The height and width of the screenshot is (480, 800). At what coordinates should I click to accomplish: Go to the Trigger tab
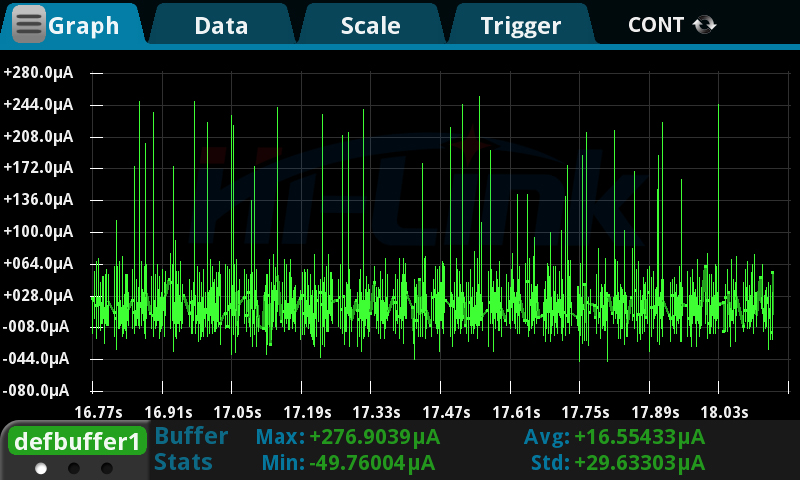[x=520, y=26]
